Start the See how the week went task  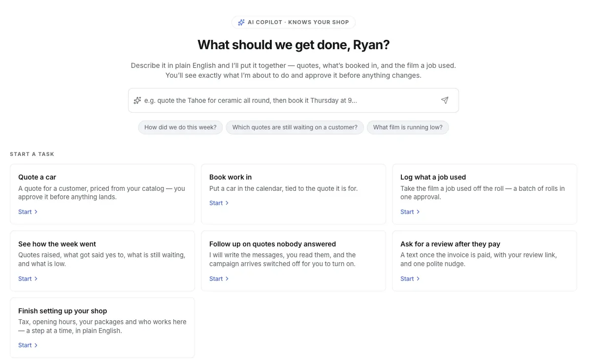click(28, 279)
